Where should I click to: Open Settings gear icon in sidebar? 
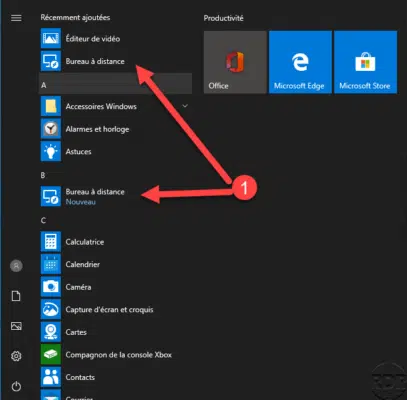tap(16, 356)
